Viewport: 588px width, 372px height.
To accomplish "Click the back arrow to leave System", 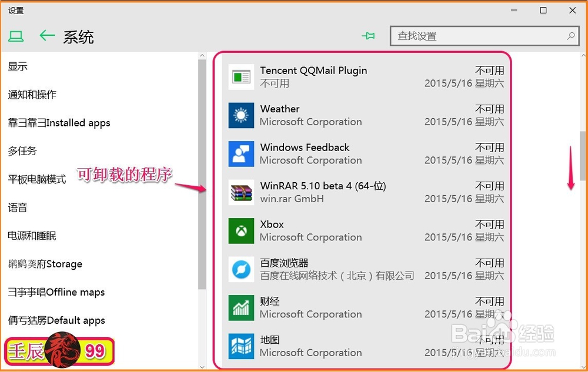I will [x=47, y=36].
